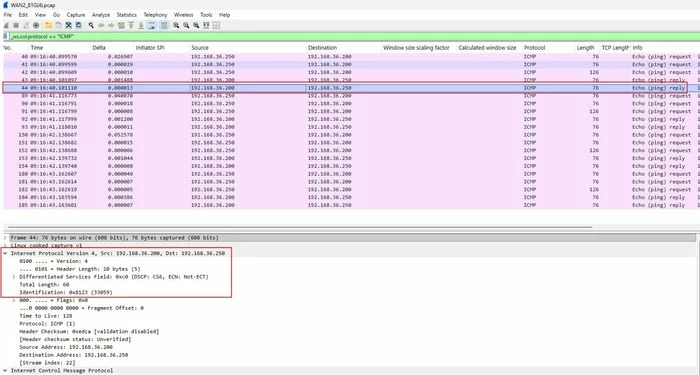
Task: Sort by Initiator SPI column header
Action: 150,48
